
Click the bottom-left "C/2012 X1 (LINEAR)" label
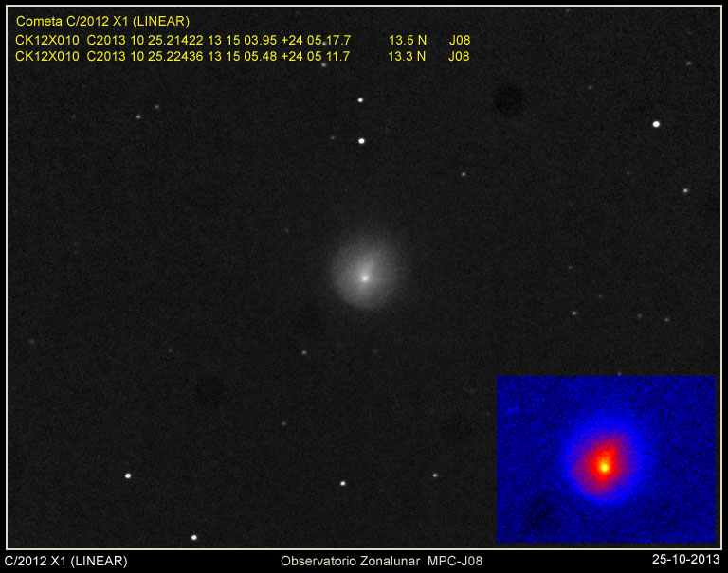pos(65,562)
